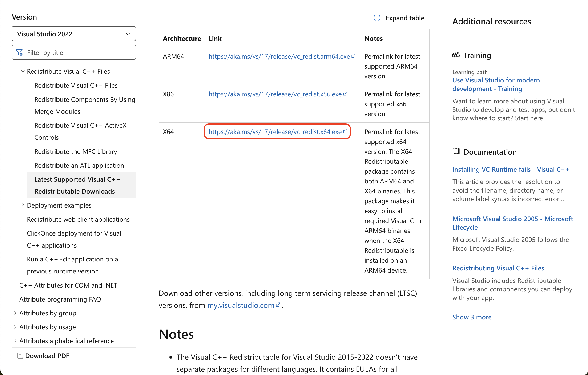Click the Expand table icon
588x375 pixels.
[x=377, y=18]
